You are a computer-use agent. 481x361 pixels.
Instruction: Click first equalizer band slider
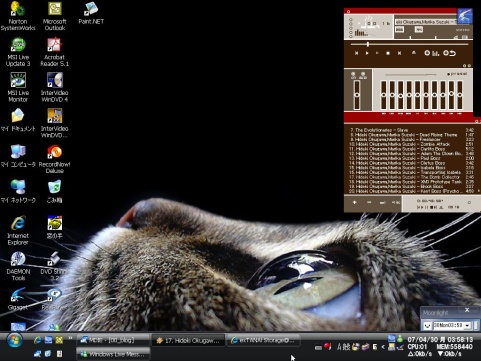click(x=384, y=95)
